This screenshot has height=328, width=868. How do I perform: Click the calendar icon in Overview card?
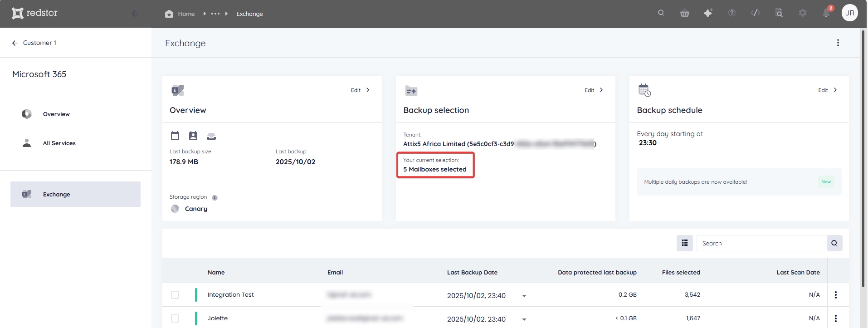(175, 136)
